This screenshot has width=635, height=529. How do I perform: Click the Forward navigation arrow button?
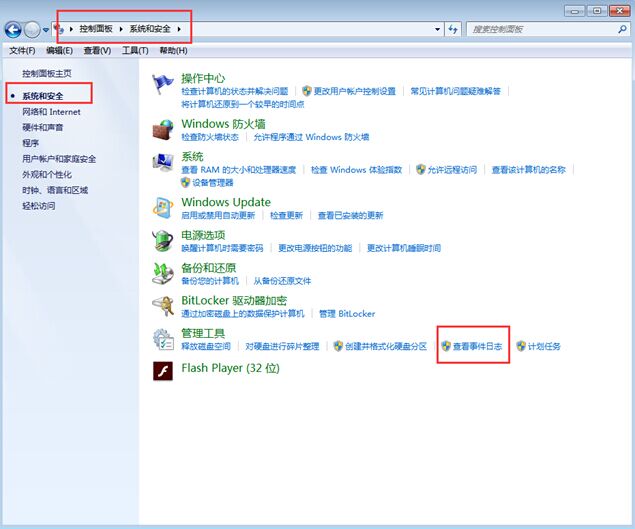click(x=32, y=30)
